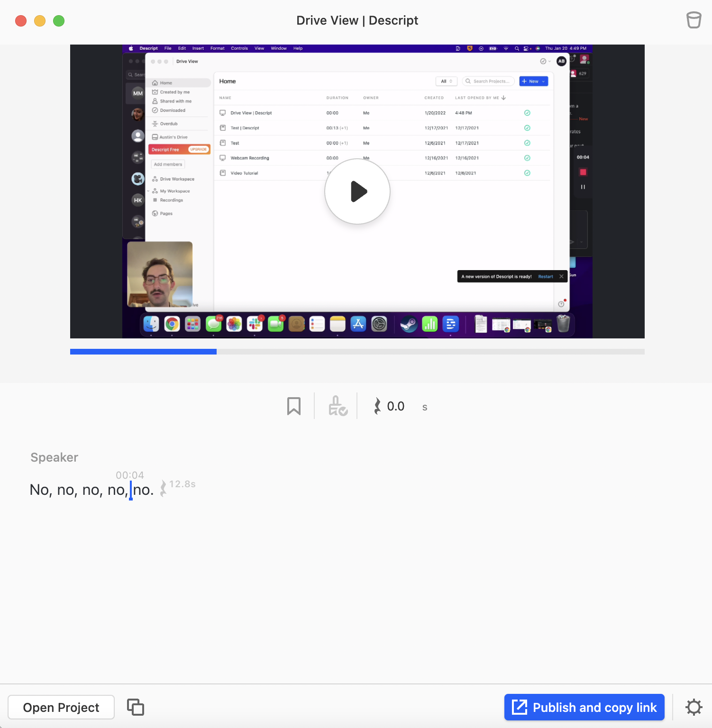Click the copy icon next to Open Project
Viewport: 712px width, 728px height.
pyautogui.click(x=135, y=707)
